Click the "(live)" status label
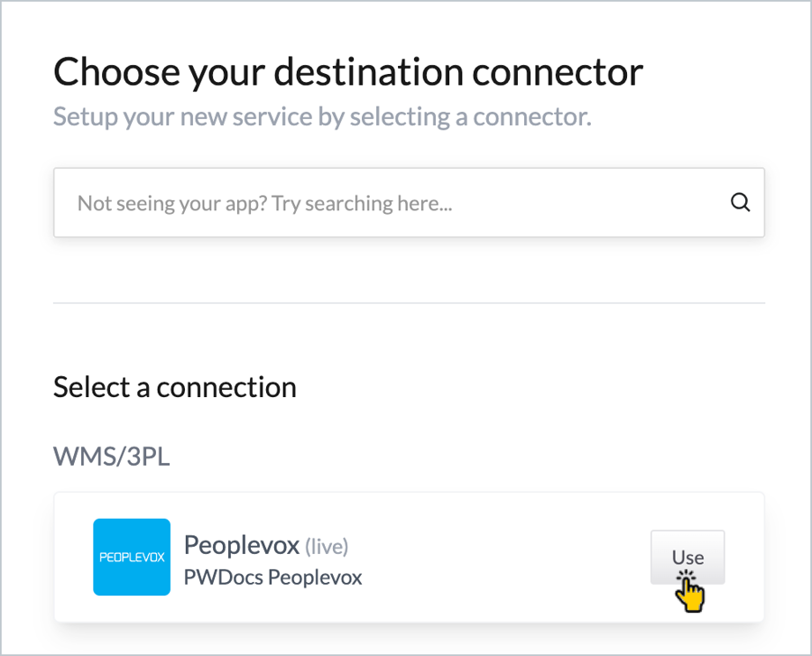 click(x=327, y=546)
